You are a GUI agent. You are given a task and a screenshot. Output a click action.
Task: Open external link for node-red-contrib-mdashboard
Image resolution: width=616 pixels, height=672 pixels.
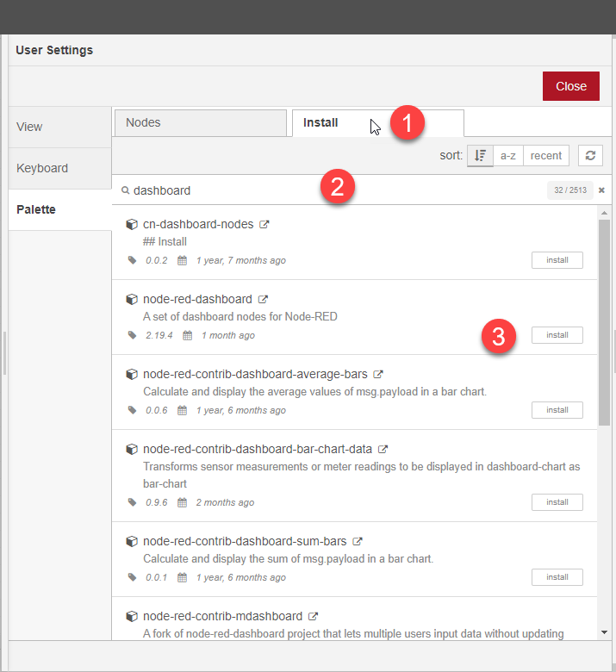tap(313, 616)
